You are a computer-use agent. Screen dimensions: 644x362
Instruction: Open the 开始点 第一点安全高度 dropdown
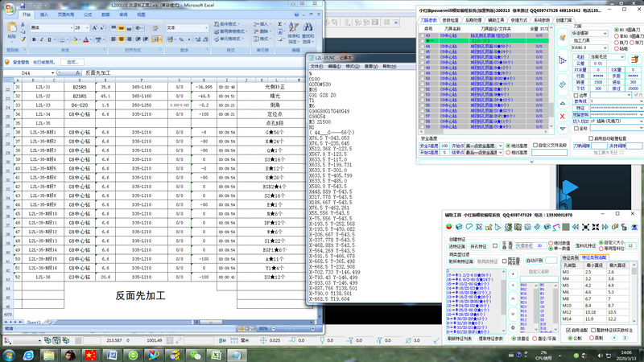coord(484,146)
